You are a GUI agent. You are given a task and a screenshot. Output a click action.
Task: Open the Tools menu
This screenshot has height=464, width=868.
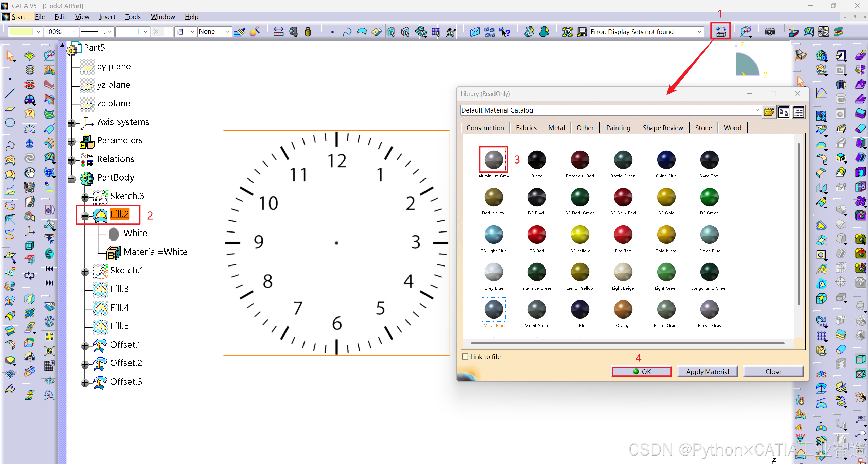(x=133, y=17)
